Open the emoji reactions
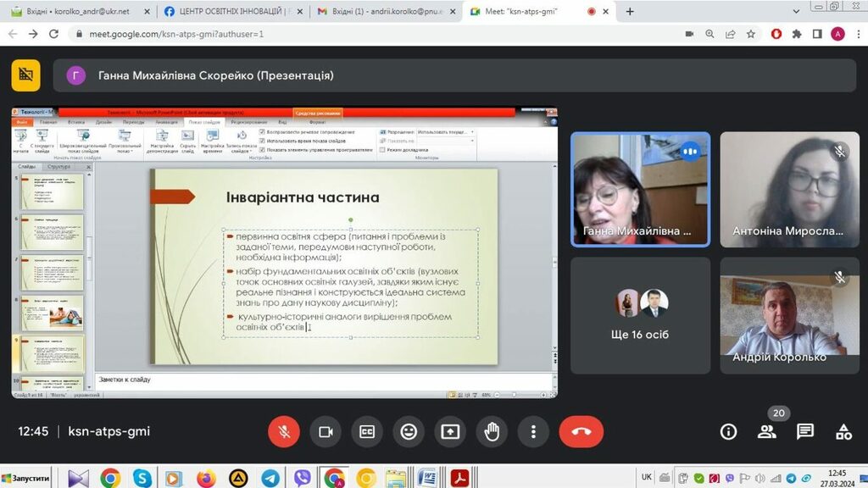This screenshot has height=488, width=868. [409, 431]
